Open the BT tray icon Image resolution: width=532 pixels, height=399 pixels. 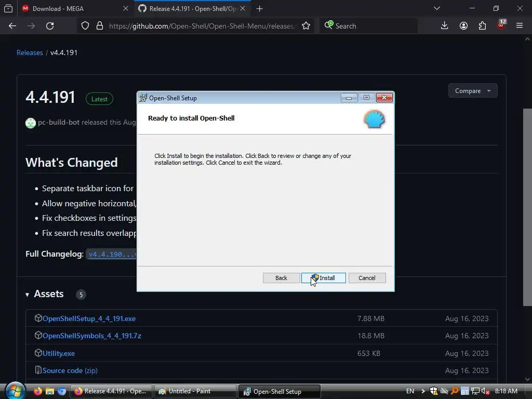[x=465, y=392]
